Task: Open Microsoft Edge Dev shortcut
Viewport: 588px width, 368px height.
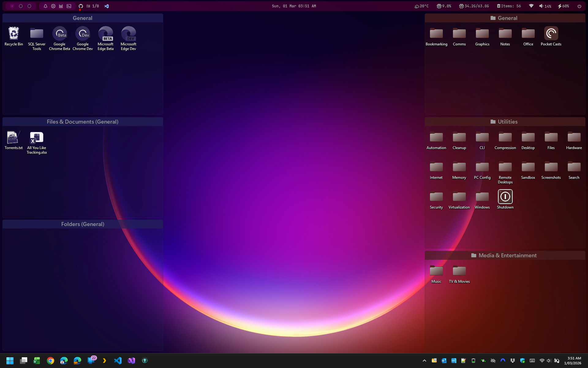Action: [x=128, y=34]
